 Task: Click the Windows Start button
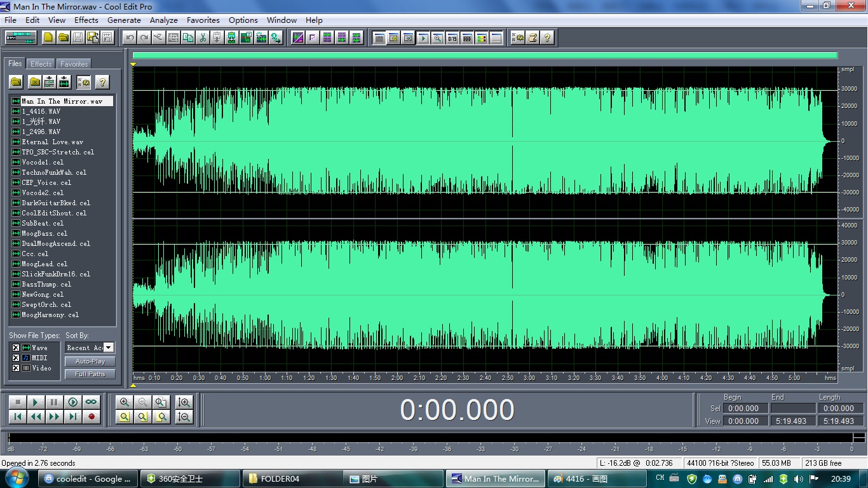click(x=16, y=478)
